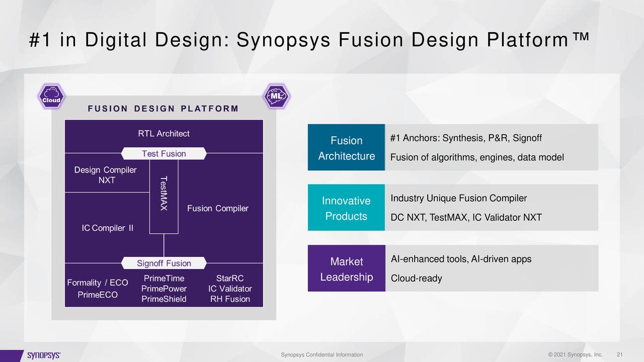Click the StarRC text
This screenshot has width=644, height=362.
(x=230, y=279)
